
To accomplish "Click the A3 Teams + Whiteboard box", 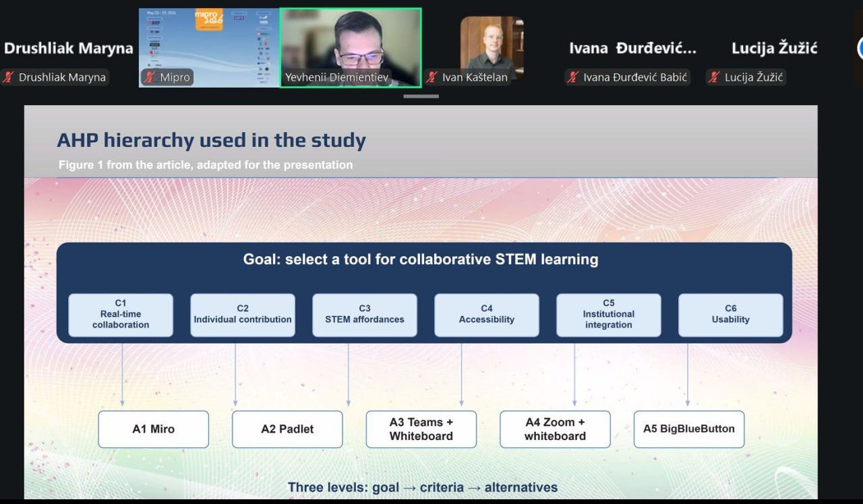I will (421, 429).
